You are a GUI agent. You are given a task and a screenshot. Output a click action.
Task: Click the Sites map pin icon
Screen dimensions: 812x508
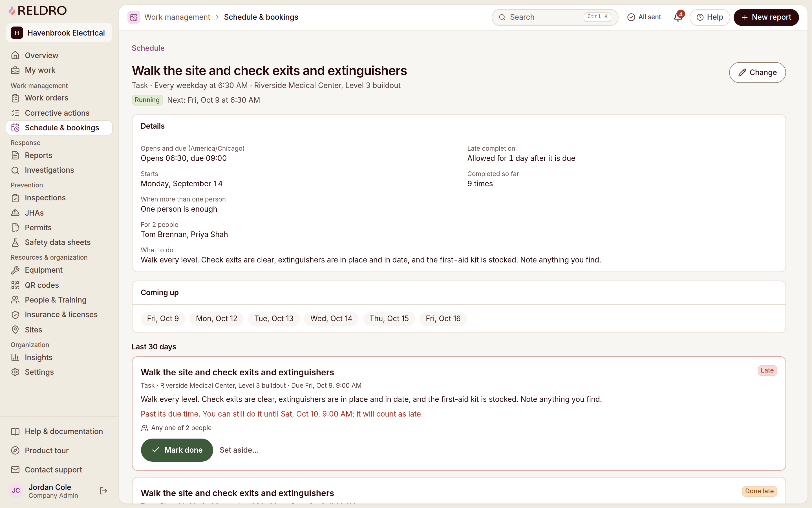coord(15,330)
